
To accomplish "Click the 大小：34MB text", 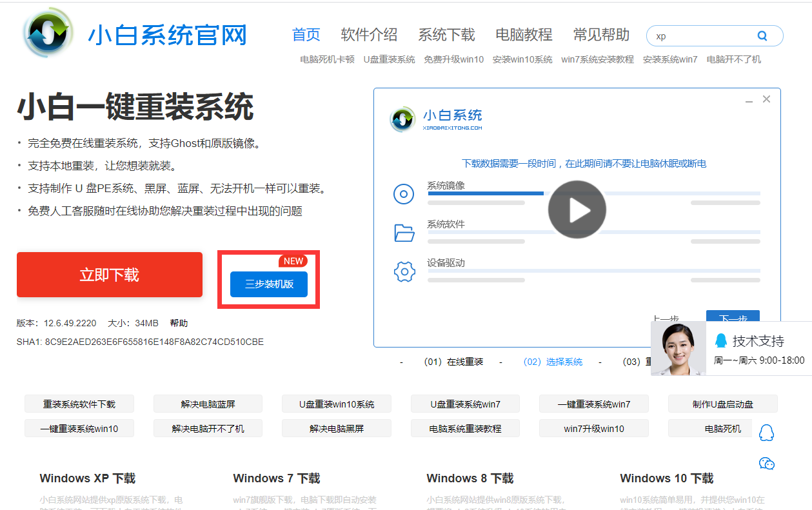I will (x=133, y=323).
